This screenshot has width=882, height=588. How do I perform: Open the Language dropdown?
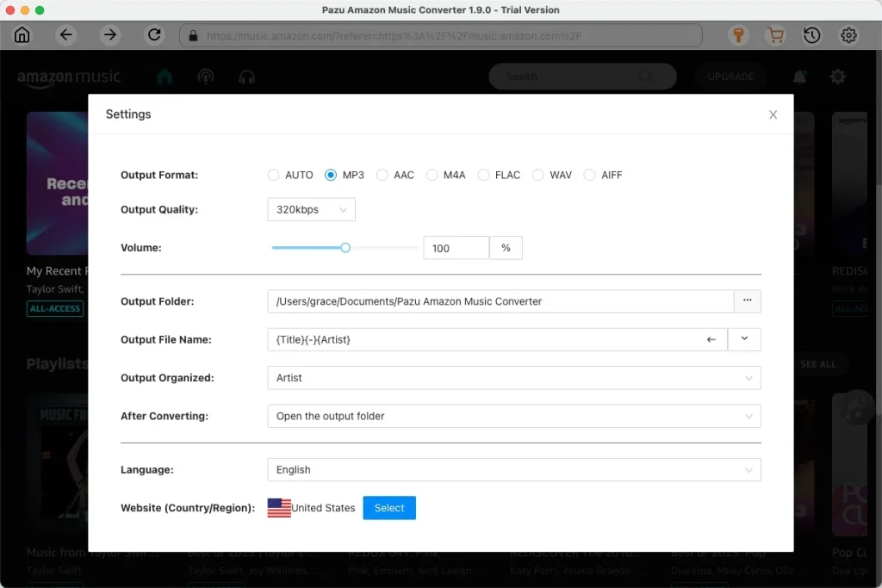pos(513,469)
